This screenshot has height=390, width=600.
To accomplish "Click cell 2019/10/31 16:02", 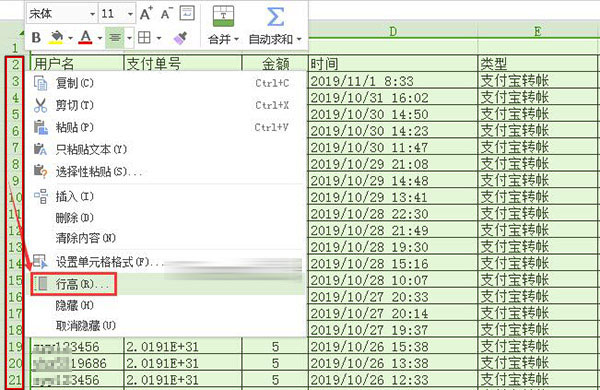I will coord(393,98).
